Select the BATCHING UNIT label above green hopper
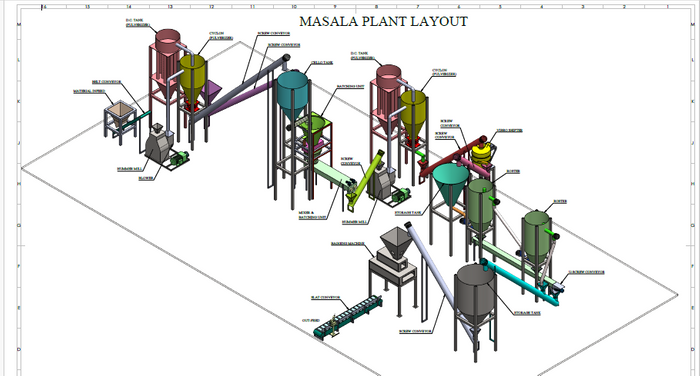The height and width of the screenshot is (376, 700). click(350, 86)
